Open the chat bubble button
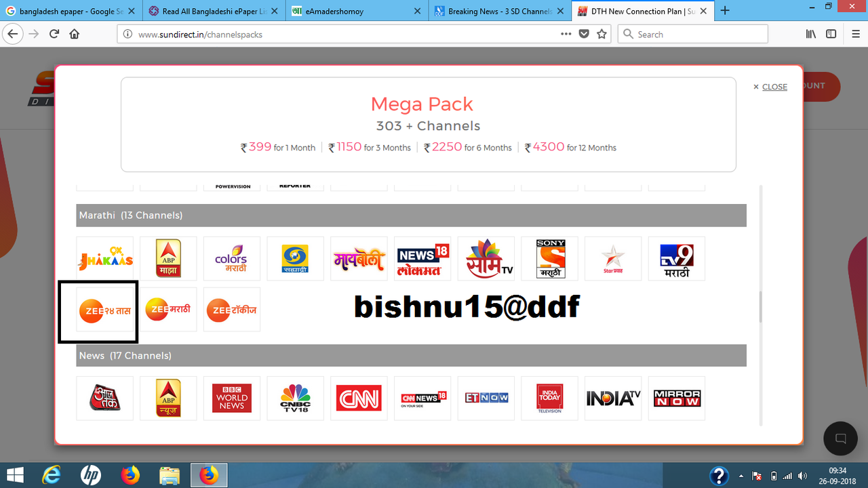The image size is (868, 488). point(840,439)
